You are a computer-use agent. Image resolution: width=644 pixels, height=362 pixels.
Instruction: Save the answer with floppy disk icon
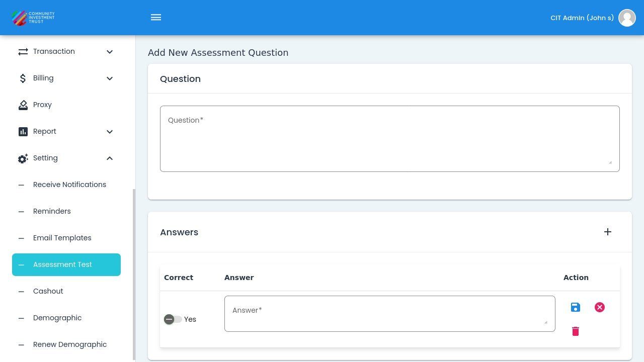pos(576,307)
